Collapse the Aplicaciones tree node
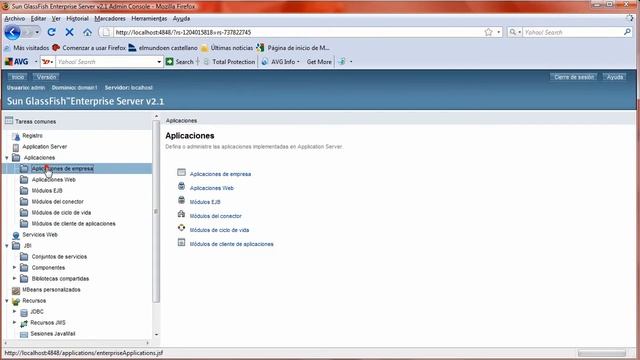 pyautogui.click(x=7, y=158)
